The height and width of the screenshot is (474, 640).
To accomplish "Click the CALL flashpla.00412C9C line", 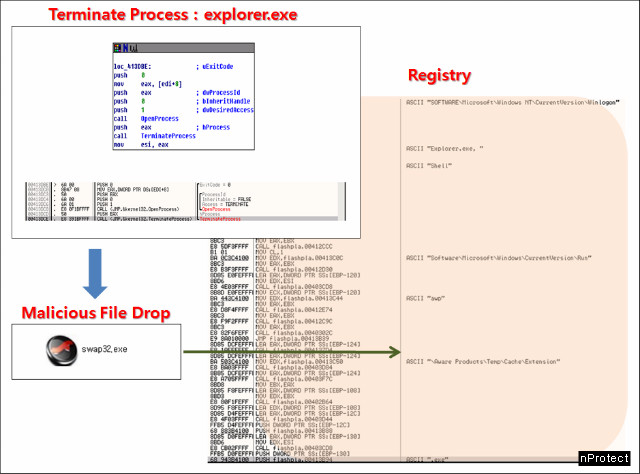I will (x=294, y=321).
